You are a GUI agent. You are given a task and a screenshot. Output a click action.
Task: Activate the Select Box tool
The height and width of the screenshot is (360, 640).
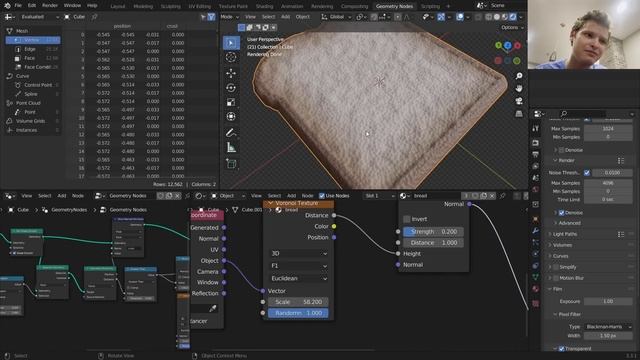[231, 43]
